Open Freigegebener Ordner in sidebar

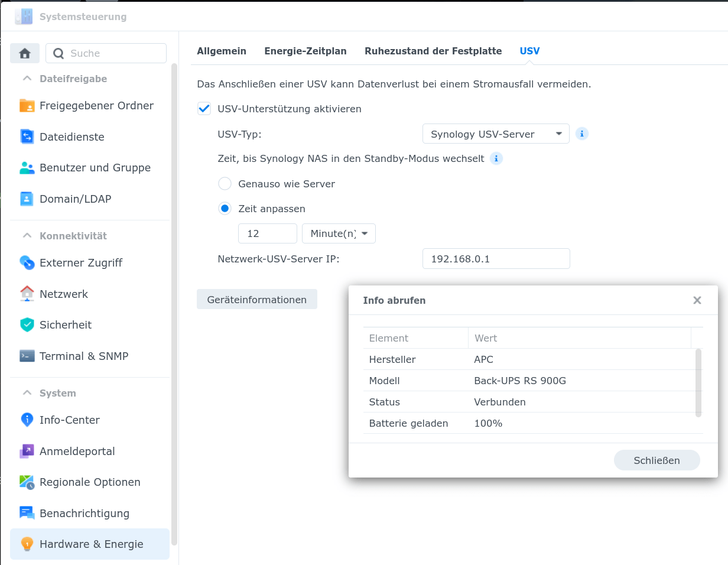pyautogui.click(x=90, y=106)
